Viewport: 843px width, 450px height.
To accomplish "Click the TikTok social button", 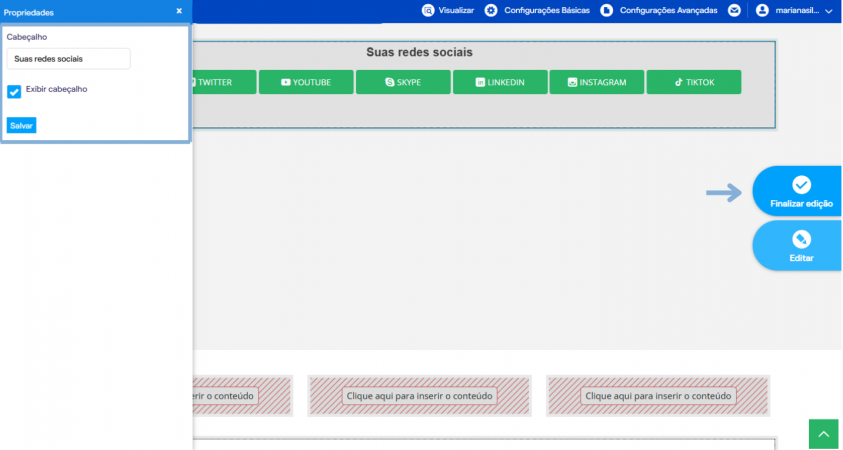I will point(694,82).
